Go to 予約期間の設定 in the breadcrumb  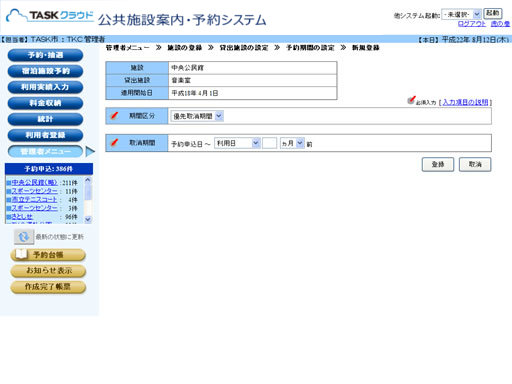pyautogui.click(x=310, y=48)
